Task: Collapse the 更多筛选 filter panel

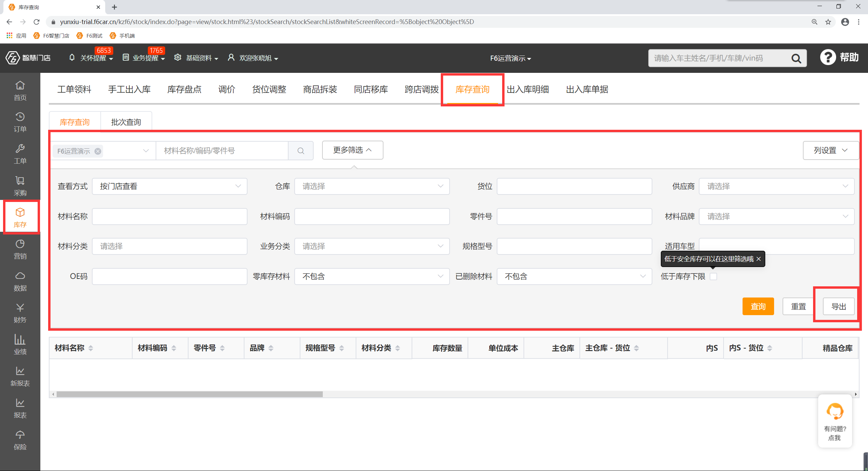Action: 353,150
